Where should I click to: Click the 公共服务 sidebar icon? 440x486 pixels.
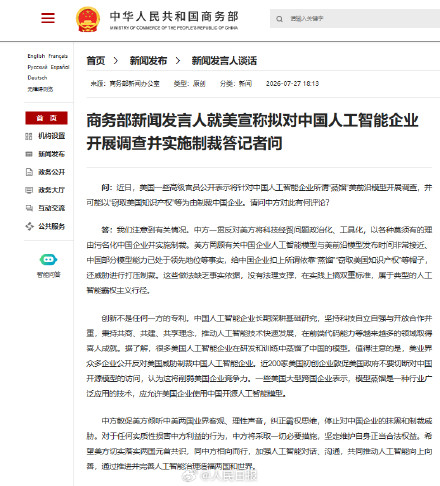point(29,226)
